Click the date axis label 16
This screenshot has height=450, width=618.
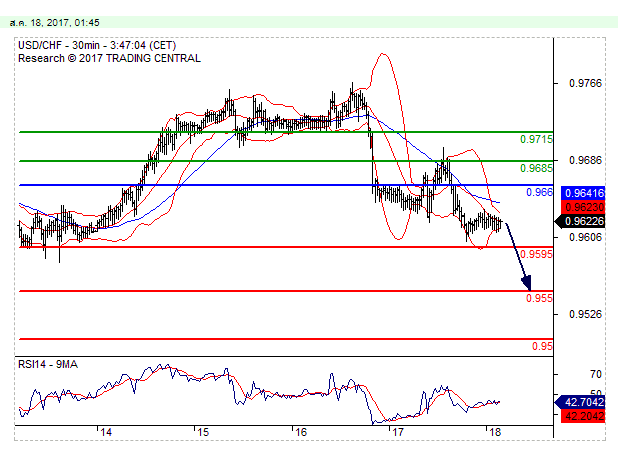[x=301, y=432]
